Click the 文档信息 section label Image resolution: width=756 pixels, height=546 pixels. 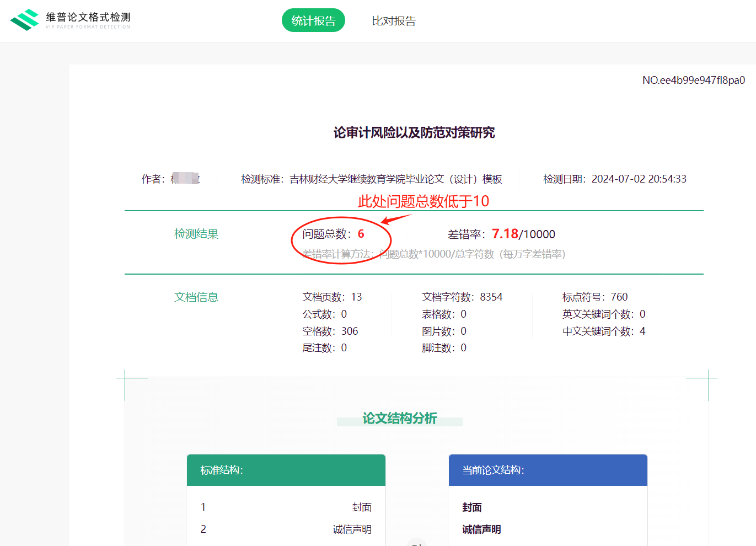[196, 297]
